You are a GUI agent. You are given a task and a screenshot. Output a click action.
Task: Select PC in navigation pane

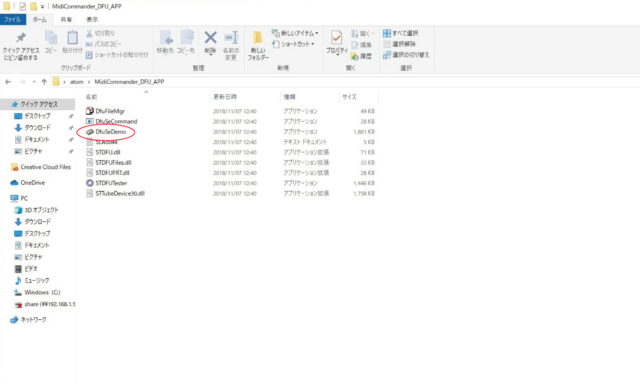(24, 198)
